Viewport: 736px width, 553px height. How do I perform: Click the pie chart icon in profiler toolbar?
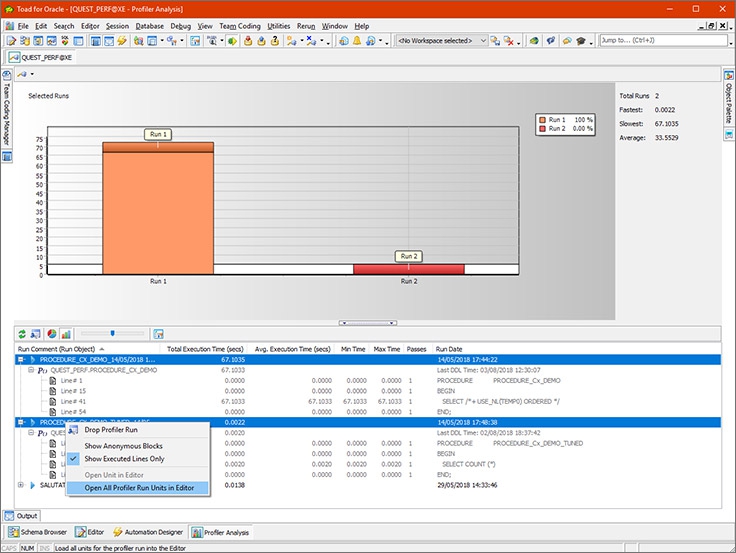(51, 333)
